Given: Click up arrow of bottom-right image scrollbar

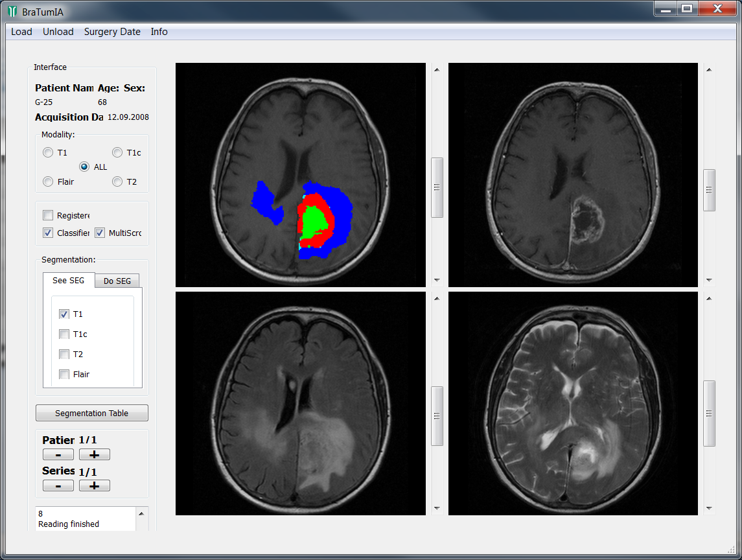Looking at the screenshot, I should pos(709,298).
